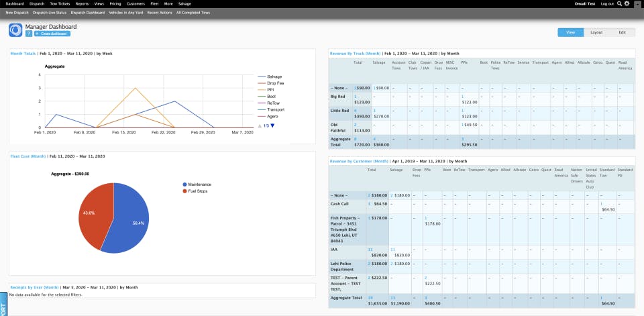
Task: Switch to the Layout tab
Action: click(x=596, y=32)
